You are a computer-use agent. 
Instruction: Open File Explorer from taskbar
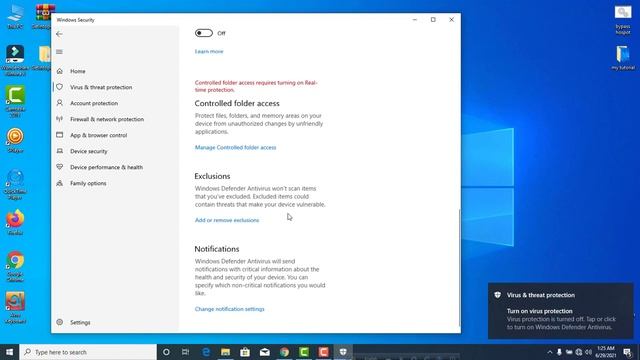pos(225,352)
